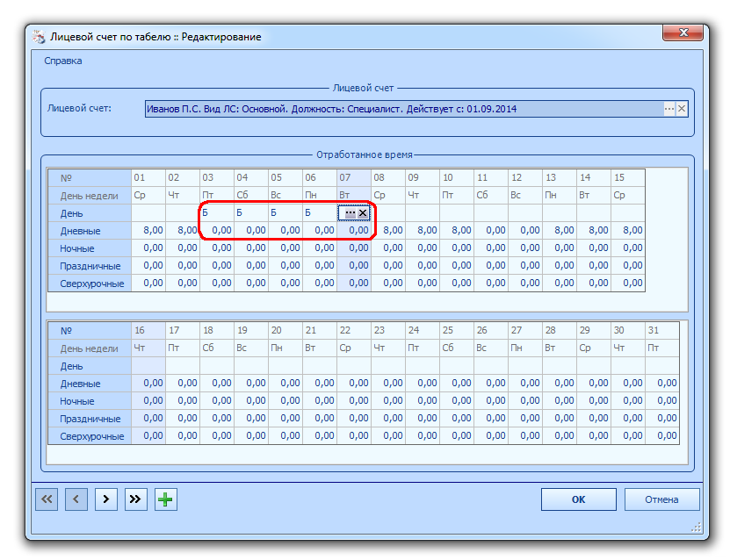
Task: Go to the previous record button
Action: (x=76, y=499)
